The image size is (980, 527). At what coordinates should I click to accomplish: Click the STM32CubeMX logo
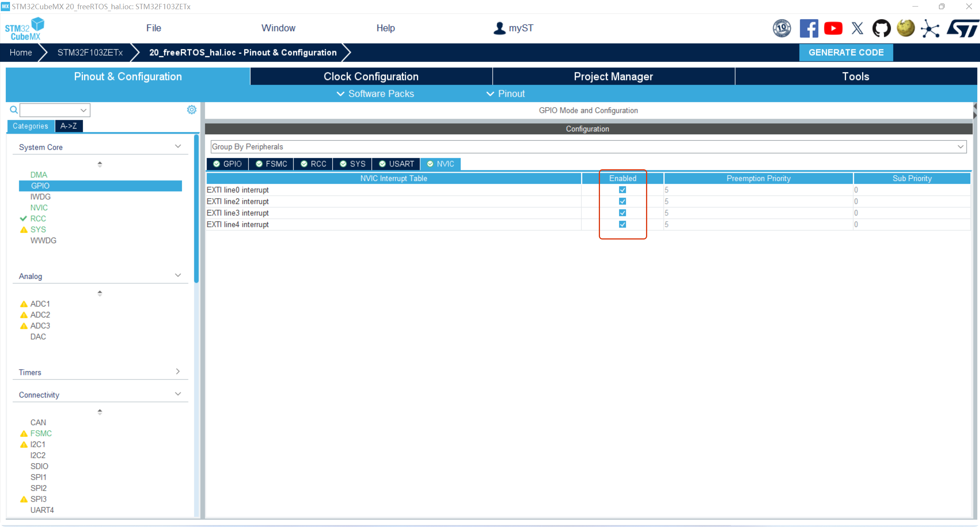(25, 28)
